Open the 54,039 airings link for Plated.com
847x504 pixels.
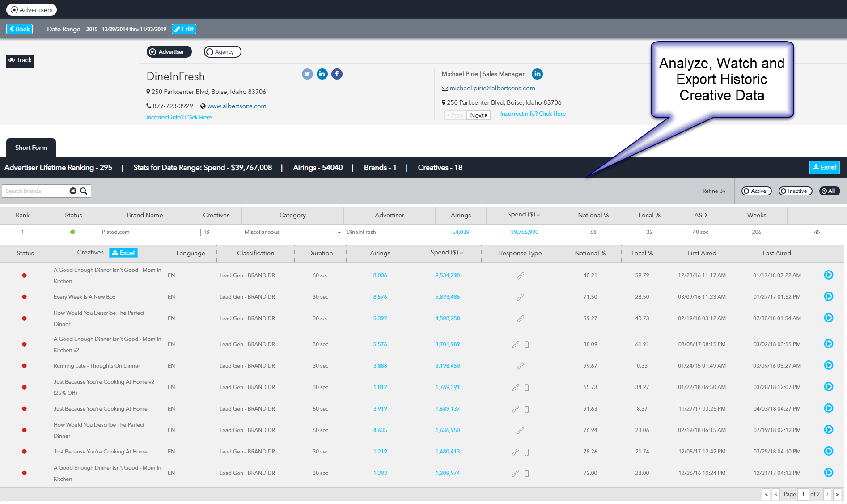(x=461, y=232)
